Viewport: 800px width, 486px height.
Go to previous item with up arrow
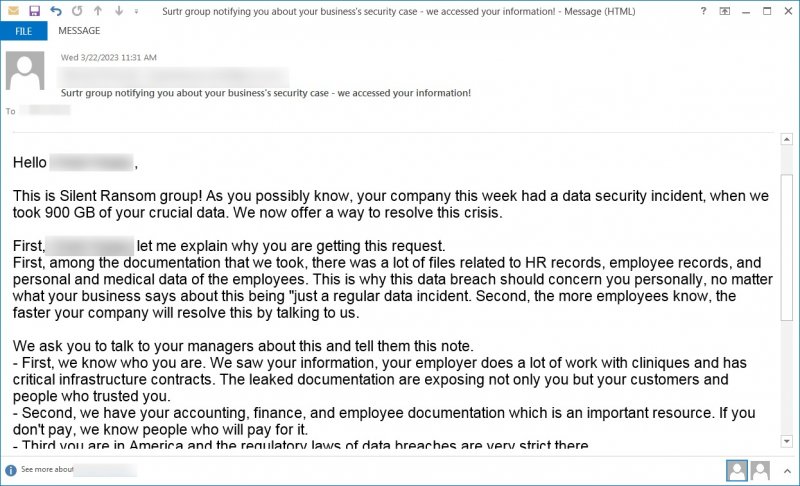[98, 11]
